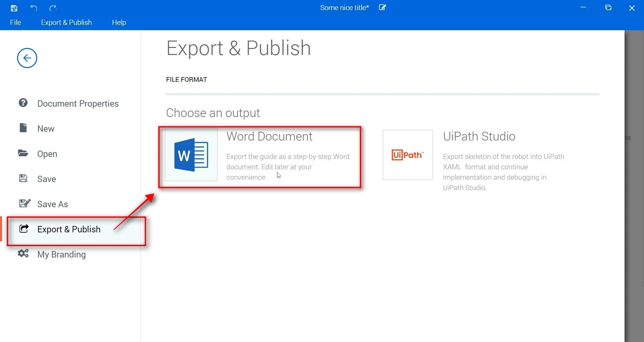Click the My Branding gears icon
Viewport: 644px width, 342px height.
pyautogui.click(x=23, y=253)
